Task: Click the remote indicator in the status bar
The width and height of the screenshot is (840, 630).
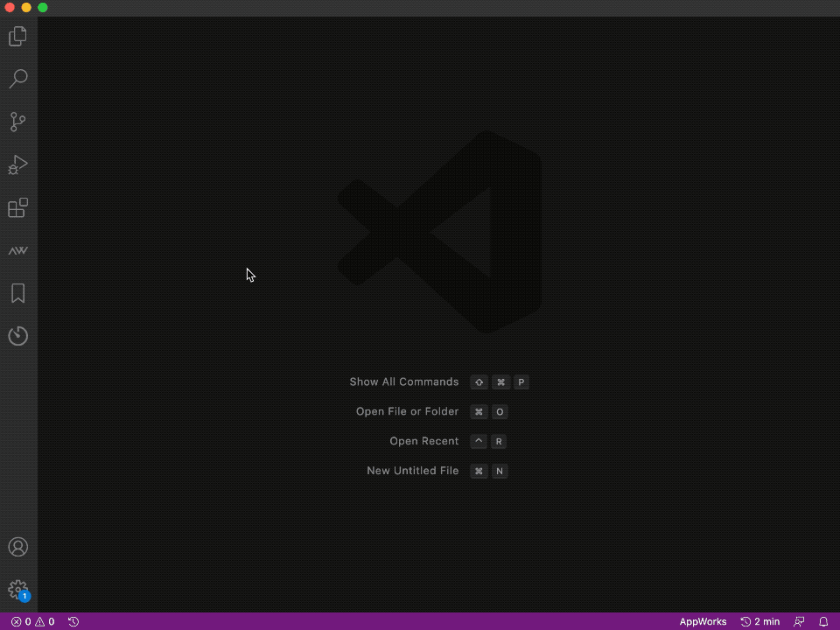Action: click(798, 621)
